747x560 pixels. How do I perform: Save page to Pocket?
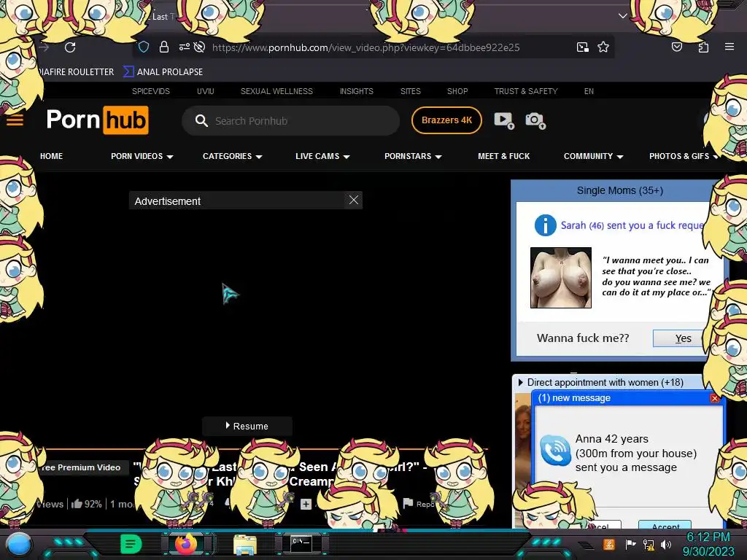[x=676, y=47]
